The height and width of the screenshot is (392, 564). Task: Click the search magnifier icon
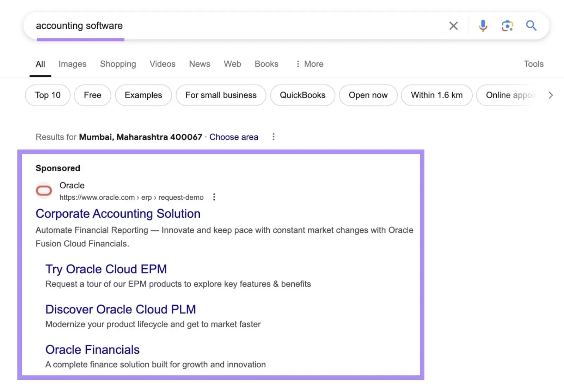(x=531, y=25)
